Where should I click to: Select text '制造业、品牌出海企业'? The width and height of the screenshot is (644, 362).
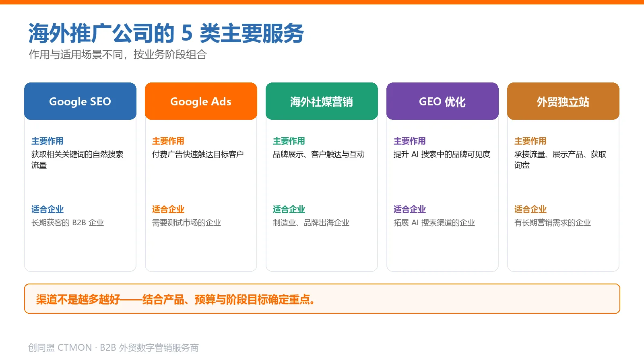[x=311, y=223]
